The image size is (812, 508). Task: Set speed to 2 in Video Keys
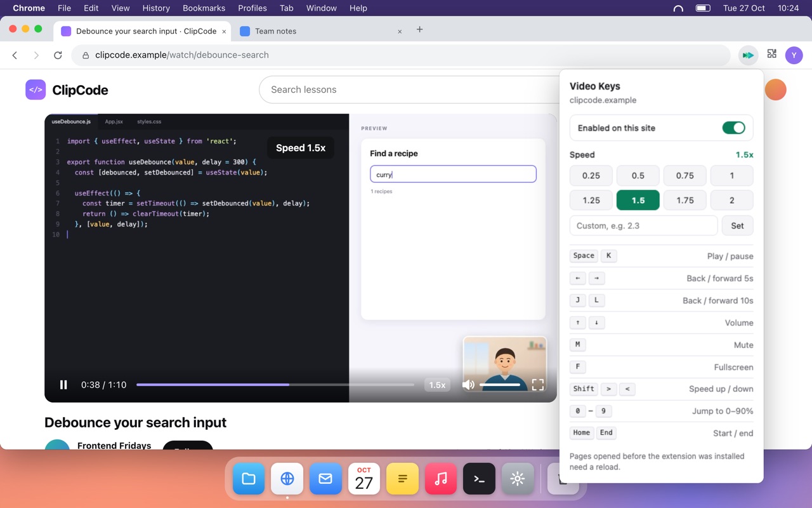coord(732,200)
